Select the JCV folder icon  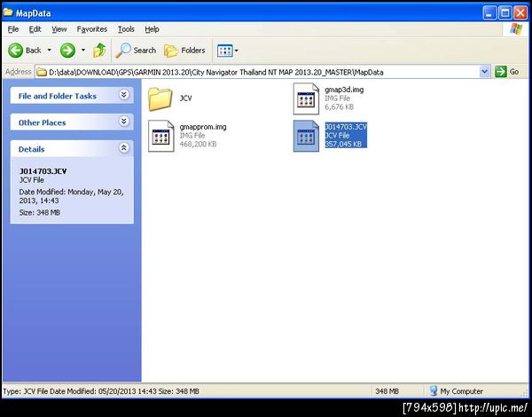tap(160, 98)
